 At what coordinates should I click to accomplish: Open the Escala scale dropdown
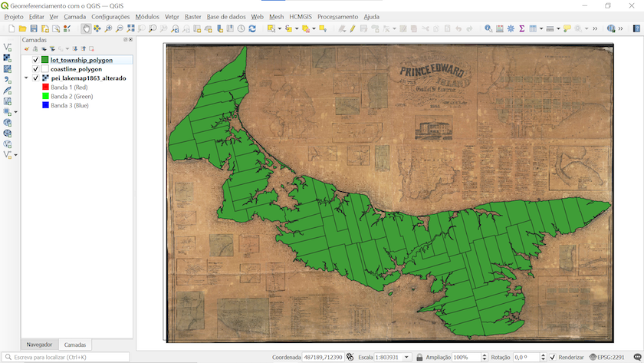[x=407, y=358]
